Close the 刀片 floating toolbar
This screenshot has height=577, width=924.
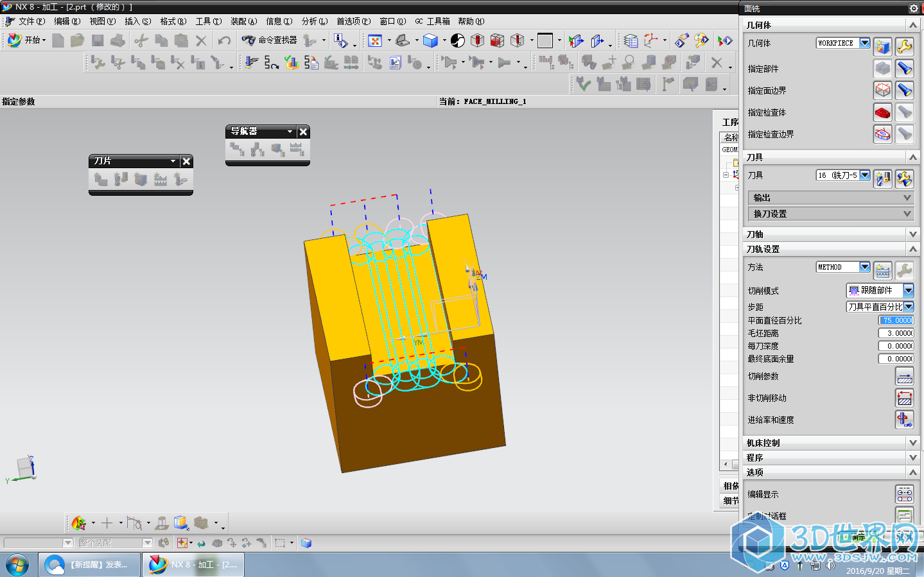186,161
